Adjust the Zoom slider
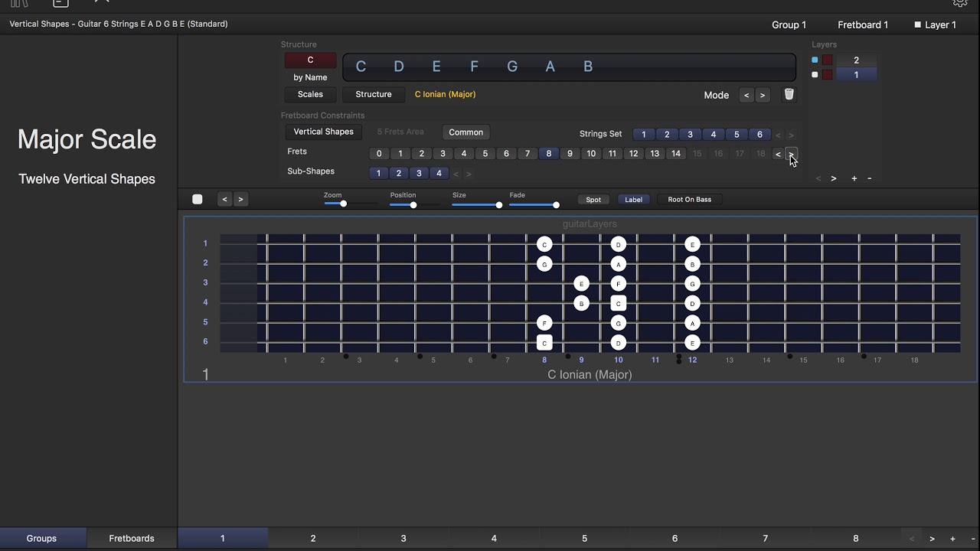Image resolution: width=980 pixels, height=551 pixels. click(351, 204)
